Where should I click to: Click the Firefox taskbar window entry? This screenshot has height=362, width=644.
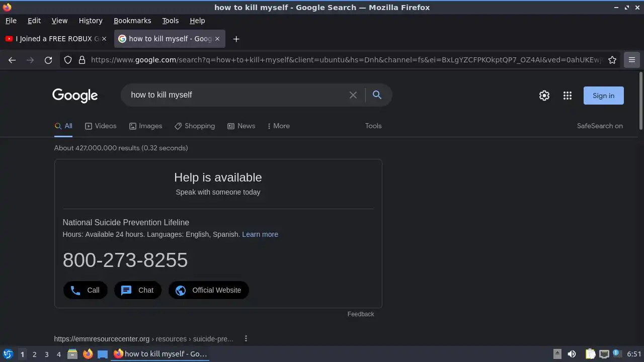(x=160, y=354)
